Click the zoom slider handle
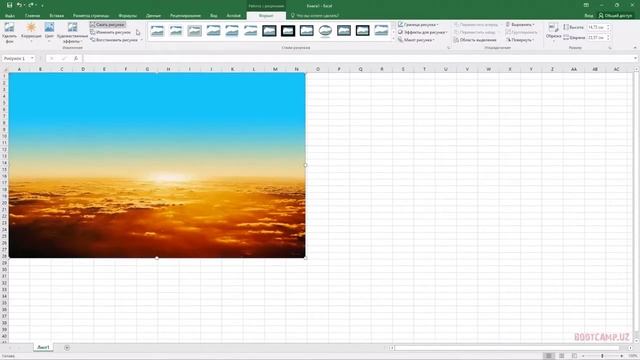 [602, 356]
